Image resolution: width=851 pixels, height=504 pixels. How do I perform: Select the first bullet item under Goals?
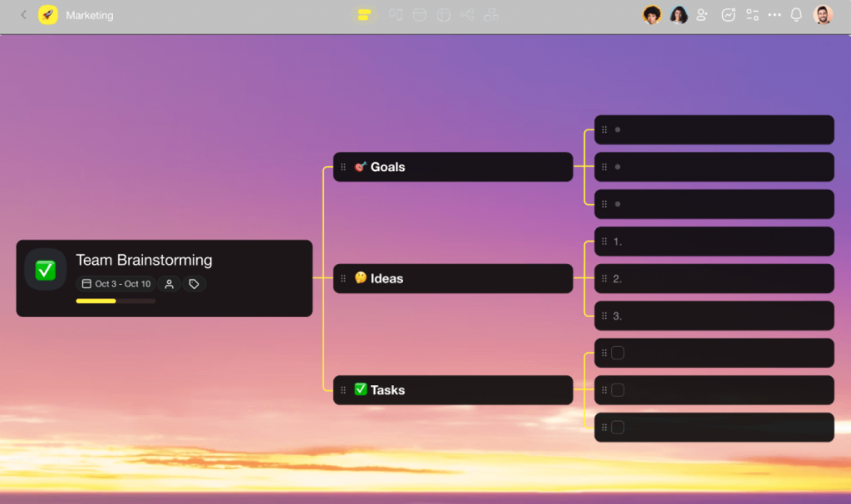pos(714,130)
